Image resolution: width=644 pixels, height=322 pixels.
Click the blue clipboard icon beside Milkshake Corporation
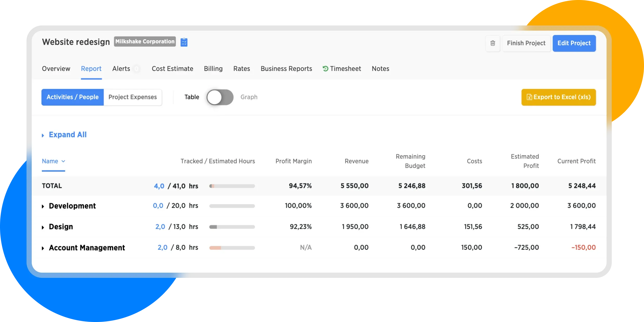[x=184, y=42]
